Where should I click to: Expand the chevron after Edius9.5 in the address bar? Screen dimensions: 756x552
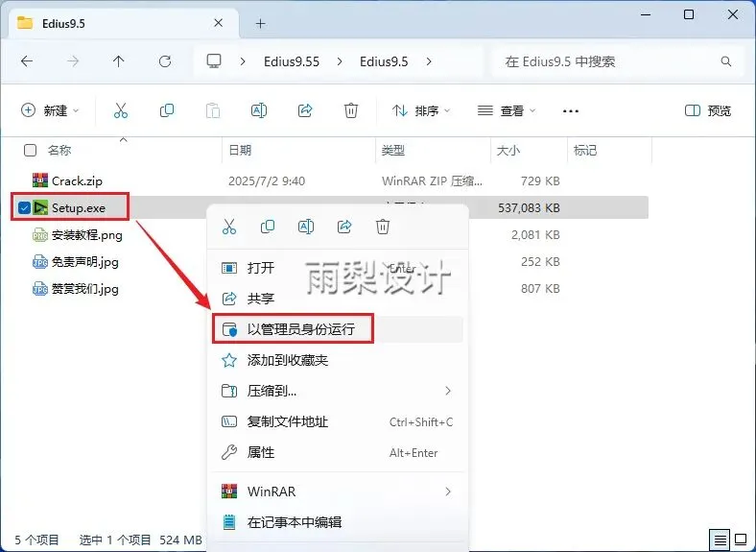click(429, 61)
